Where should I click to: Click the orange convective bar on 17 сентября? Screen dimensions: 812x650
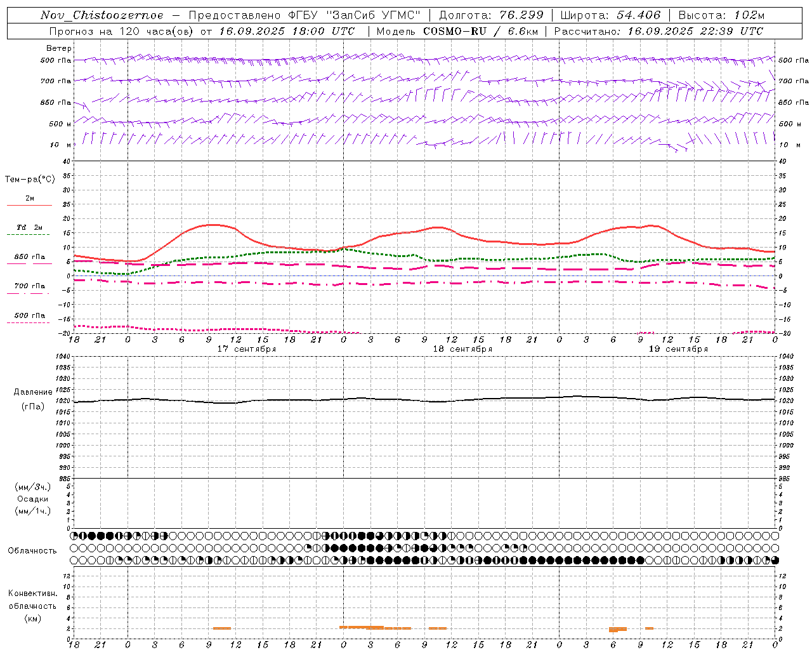[222, 628]
